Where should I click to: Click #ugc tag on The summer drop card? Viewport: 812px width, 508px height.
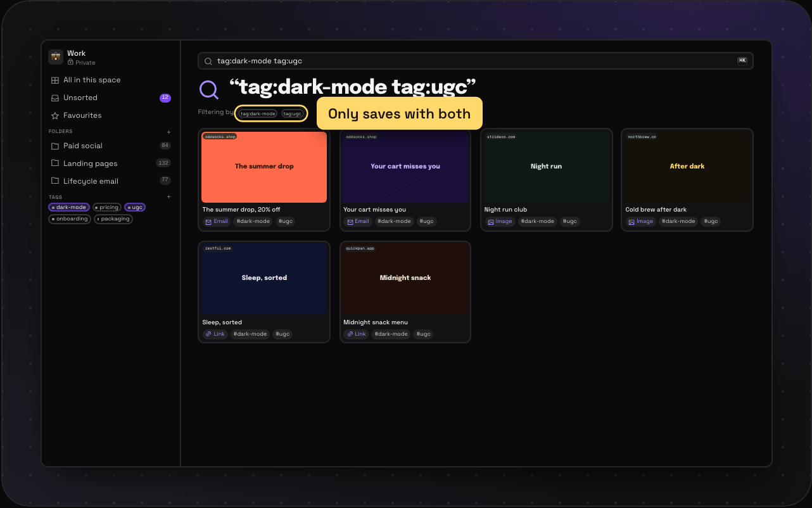pos(285,222)
